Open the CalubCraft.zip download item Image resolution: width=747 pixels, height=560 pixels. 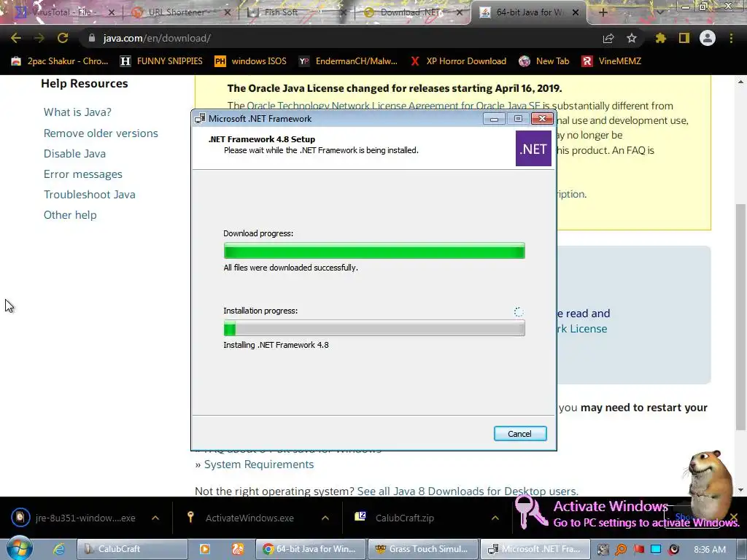pyautogui.click(x=395, y=518)
